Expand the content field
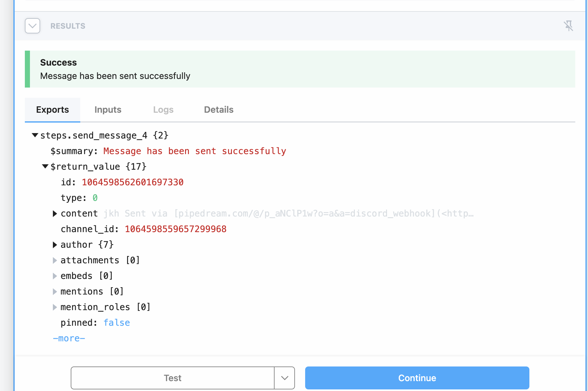 (54, 213)
